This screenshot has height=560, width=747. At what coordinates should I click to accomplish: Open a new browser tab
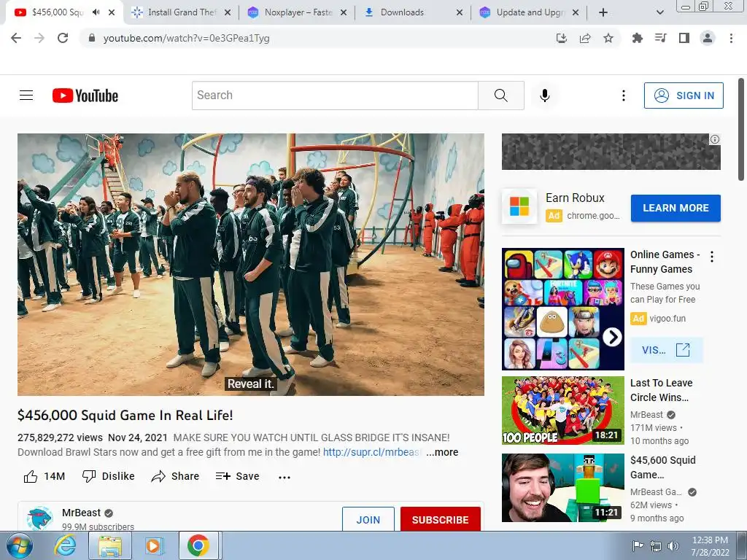603,12
